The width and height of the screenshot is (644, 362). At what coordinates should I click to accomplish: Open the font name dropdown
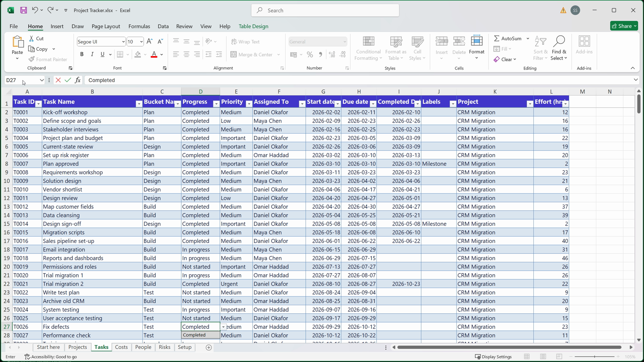(x=123, y=42)
